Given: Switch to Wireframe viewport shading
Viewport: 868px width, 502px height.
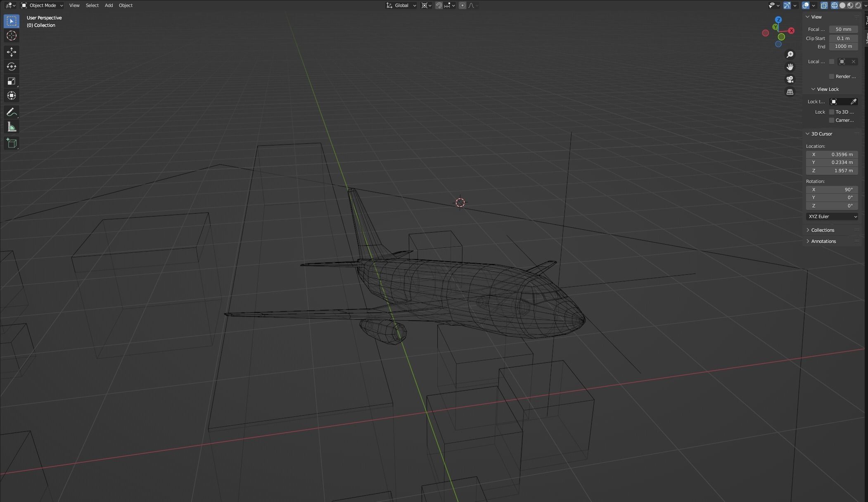Looking at the screenshot, I should [835, 5].
